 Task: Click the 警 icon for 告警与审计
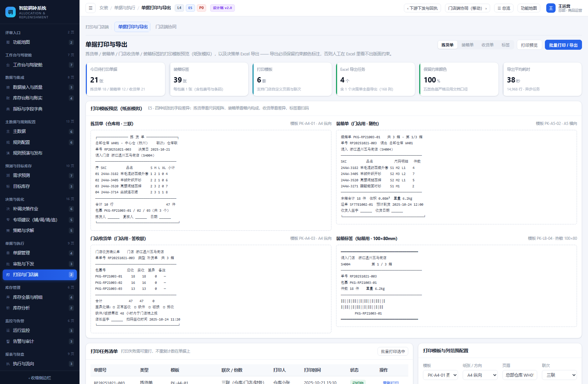coord(8,342)
